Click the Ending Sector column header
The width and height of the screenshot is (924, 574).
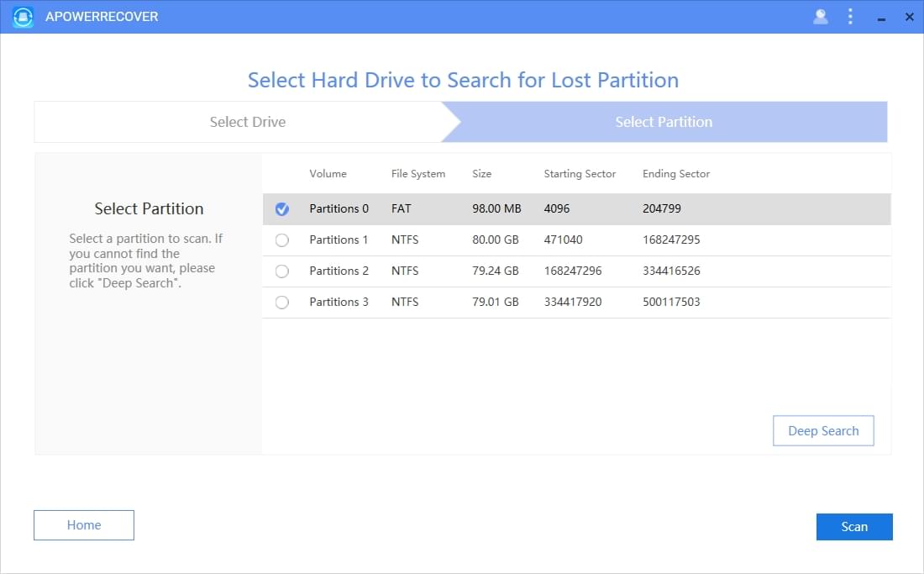[675, 174]
